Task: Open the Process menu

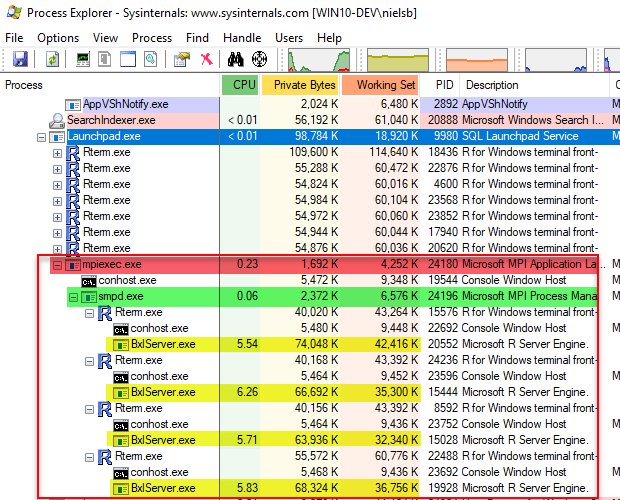Action: (152, 38)
